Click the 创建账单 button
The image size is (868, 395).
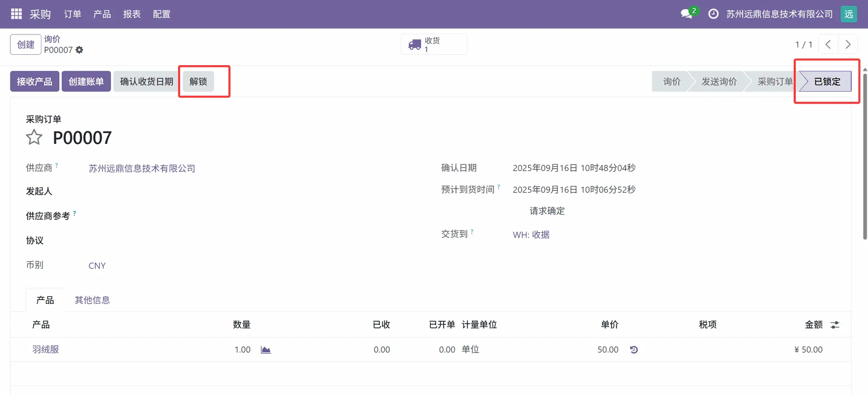pos(86,81)
